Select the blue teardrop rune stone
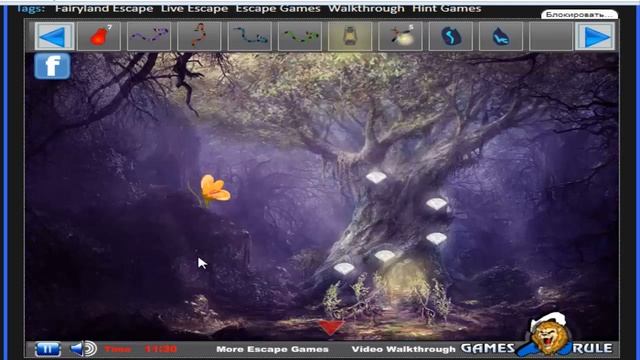This screenshot has height=360, width=640. (501, 36)
